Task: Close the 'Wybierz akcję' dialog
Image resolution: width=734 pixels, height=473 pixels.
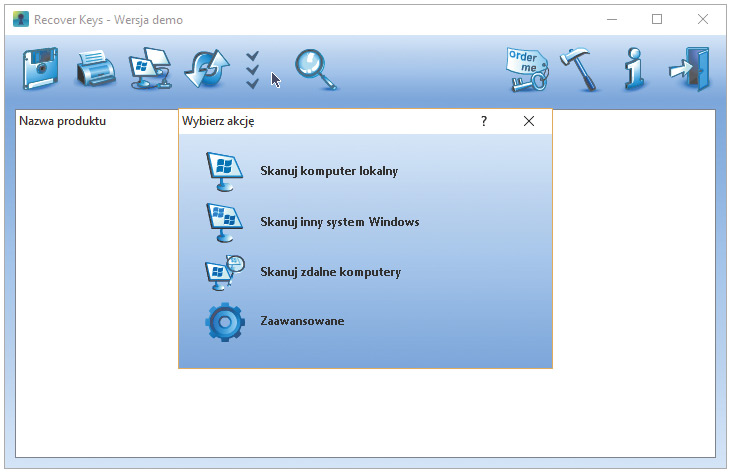Action: coord(529,121)
